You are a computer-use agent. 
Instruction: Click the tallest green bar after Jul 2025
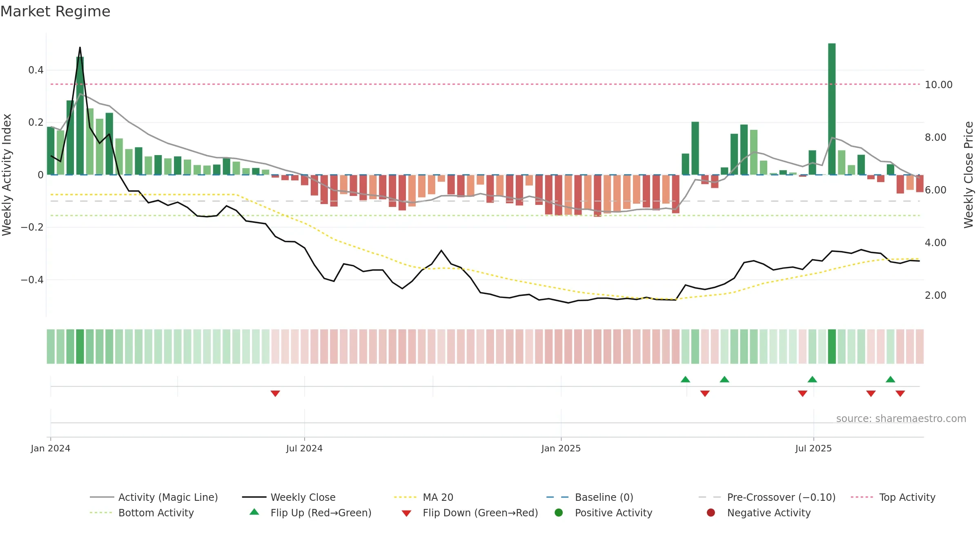click(832, 109)
